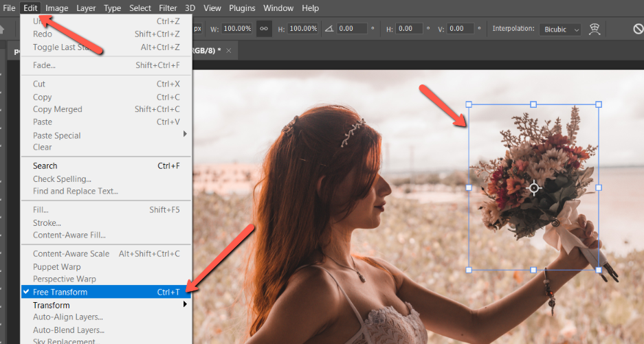This screenshot has height=344, width=644.
Task: Toggle the maintain aspect ratio link icon
Action: [x=263, y=29]
